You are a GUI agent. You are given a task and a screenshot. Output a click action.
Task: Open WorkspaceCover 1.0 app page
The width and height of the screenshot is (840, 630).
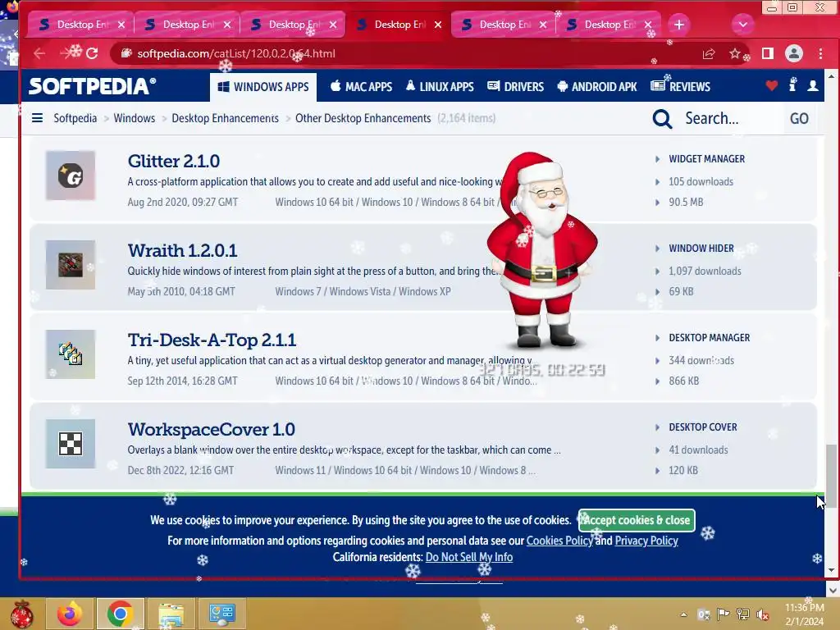click(211, 429)
